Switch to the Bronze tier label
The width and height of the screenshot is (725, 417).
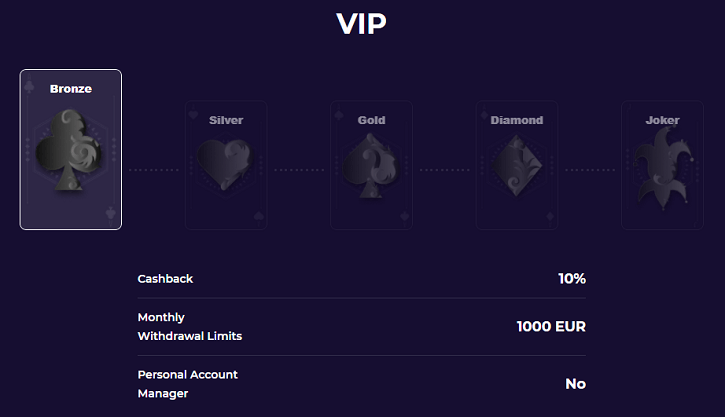71,89
